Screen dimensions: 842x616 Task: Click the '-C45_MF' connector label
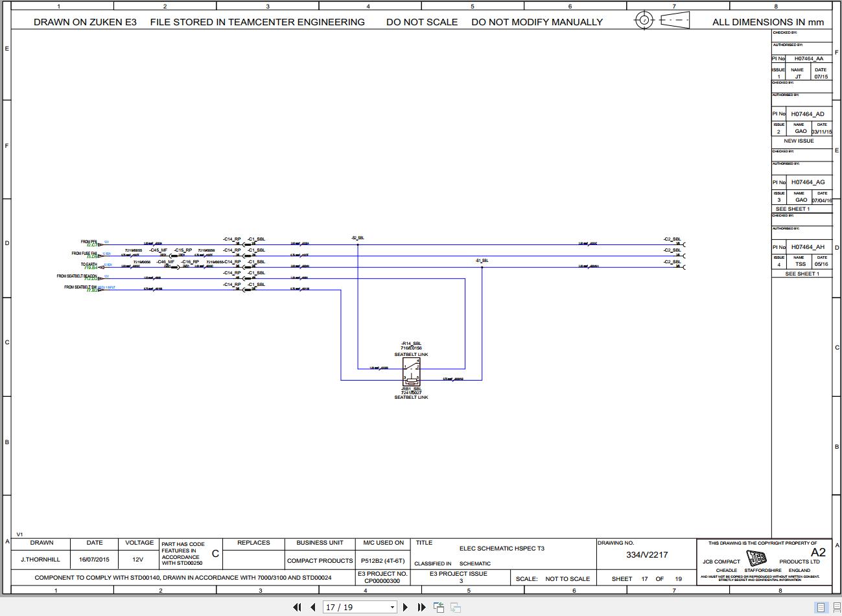pyautogui.click(x=158, y=250)
